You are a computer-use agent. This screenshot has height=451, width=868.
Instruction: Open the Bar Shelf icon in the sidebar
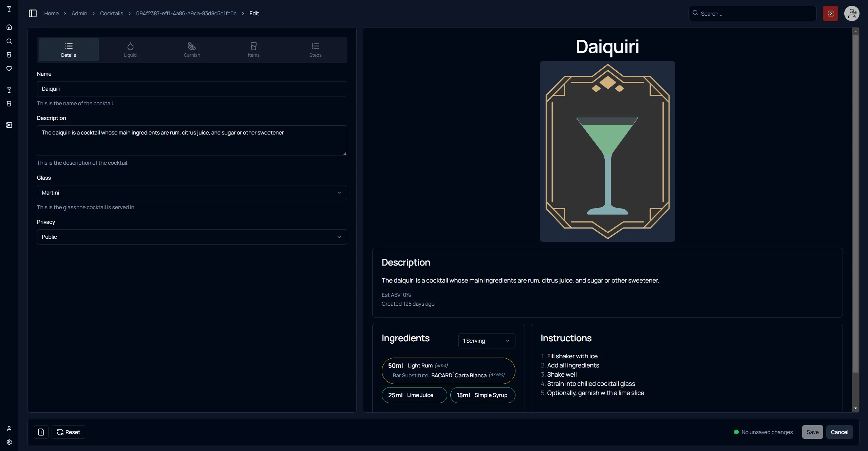click(9, 55)
